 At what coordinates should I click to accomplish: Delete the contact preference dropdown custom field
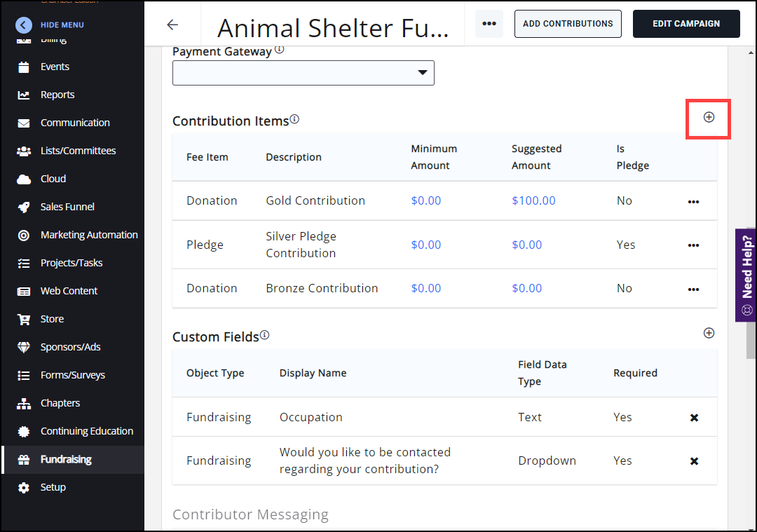coord(694,461)
